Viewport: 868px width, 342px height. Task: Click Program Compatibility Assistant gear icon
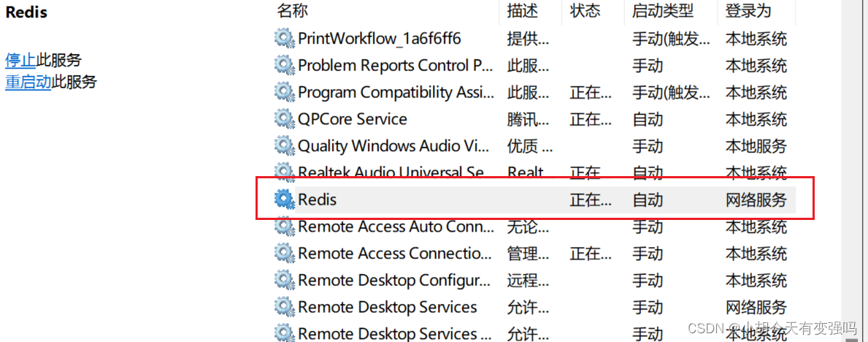coord(284,93)
